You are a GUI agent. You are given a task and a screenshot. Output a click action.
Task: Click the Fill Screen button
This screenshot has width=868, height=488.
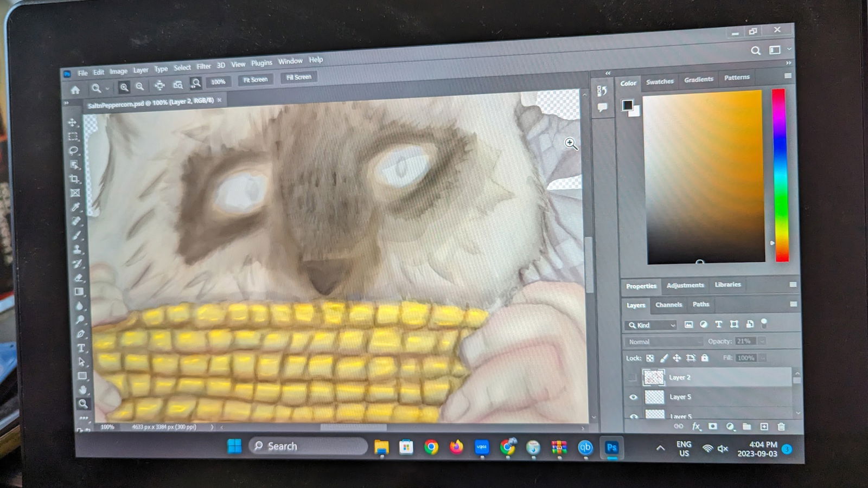298,78
